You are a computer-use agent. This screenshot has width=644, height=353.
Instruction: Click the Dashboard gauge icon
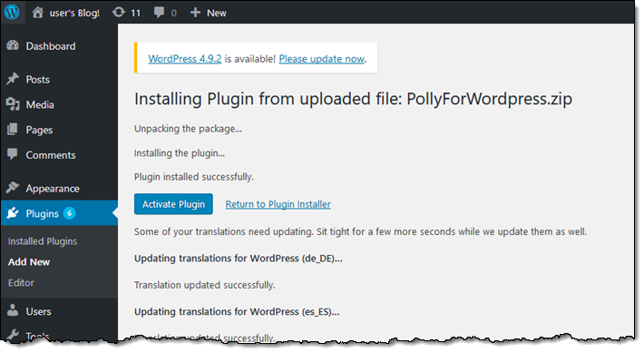point(13,45)
